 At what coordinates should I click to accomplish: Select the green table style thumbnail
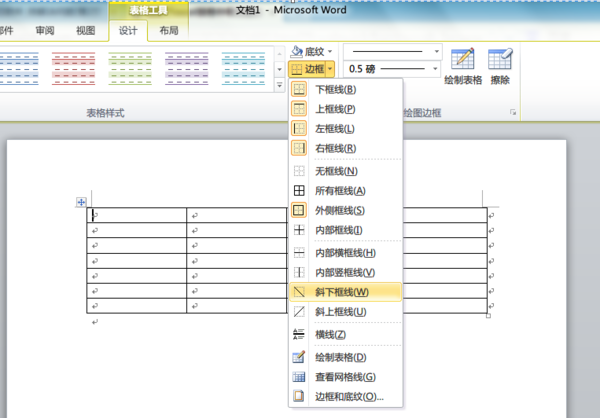(130, 69)
